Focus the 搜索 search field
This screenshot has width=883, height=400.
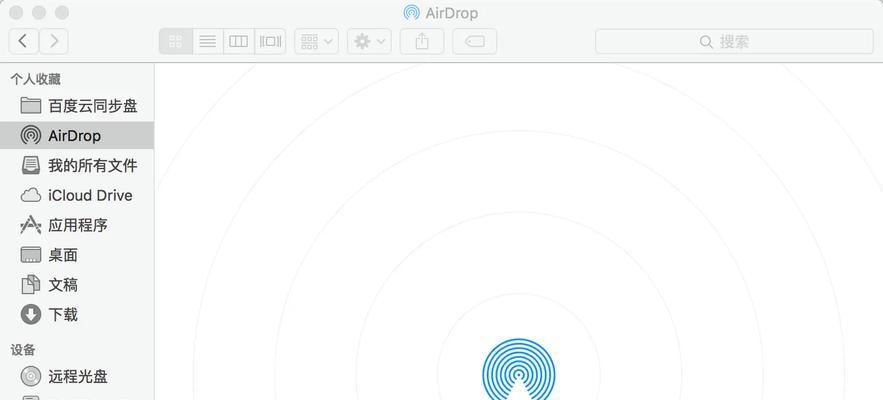(734, 41)
